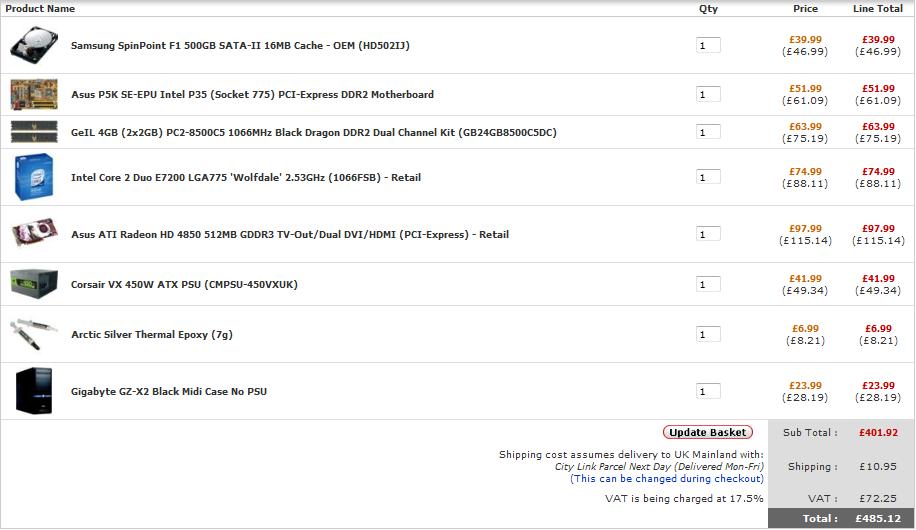Click the Corsair VX 450W PSU image
This screenshot has width=916, height=530.
point(34,284)
